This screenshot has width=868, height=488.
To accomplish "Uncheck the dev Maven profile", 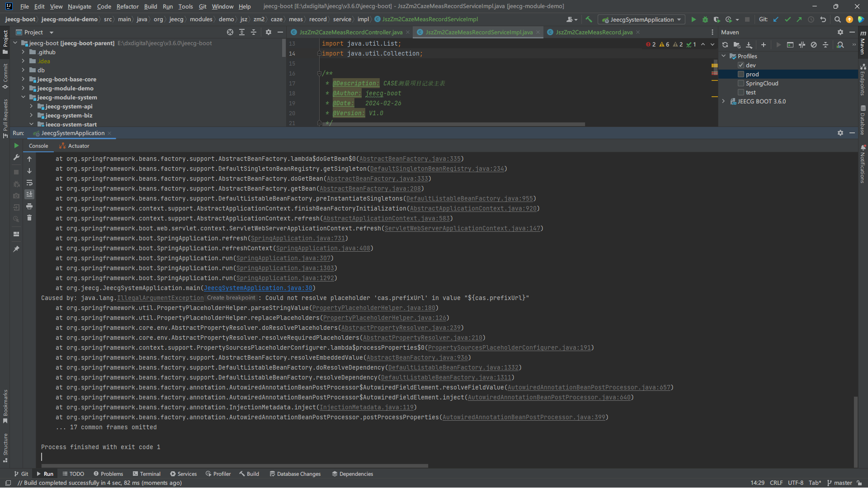I will pyautogui.click(x=741, y=65).
